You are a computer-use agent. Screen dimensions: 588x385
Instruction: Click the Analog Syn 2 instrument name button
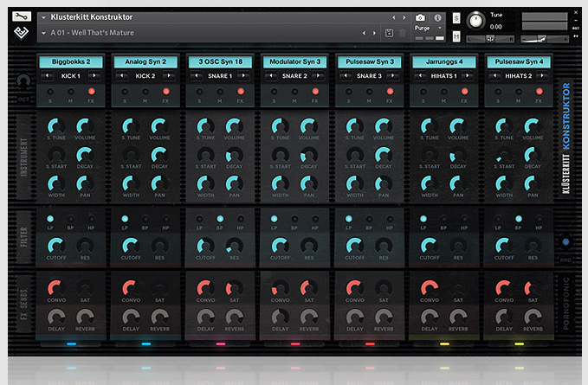point(145,61)
